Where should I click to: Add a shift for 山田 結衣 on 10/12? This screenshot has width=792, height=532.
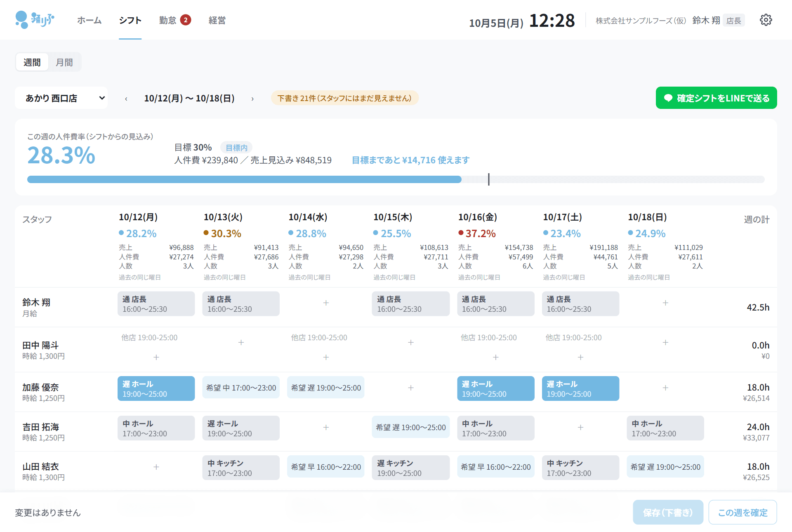point(156,467)
